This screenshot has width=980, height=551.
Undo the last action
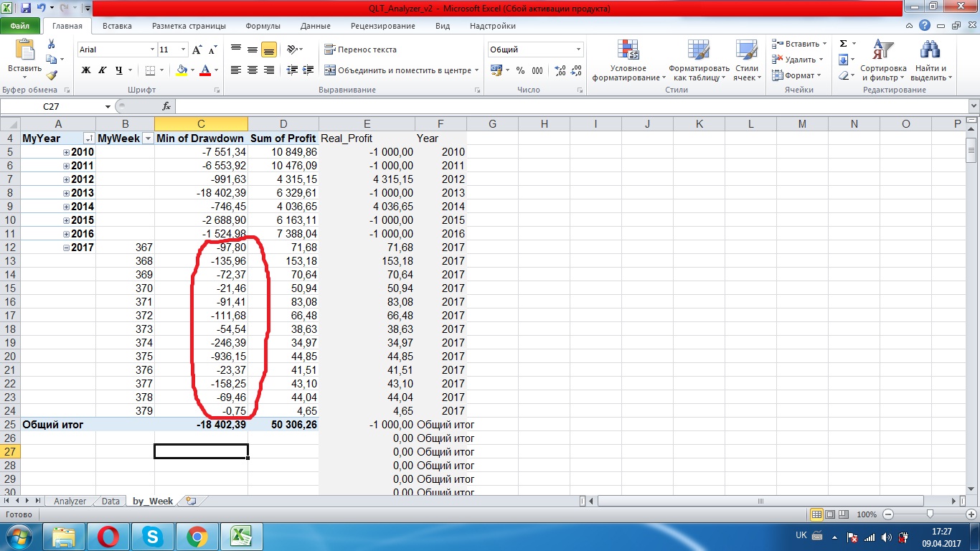click(x=41, y=9)
